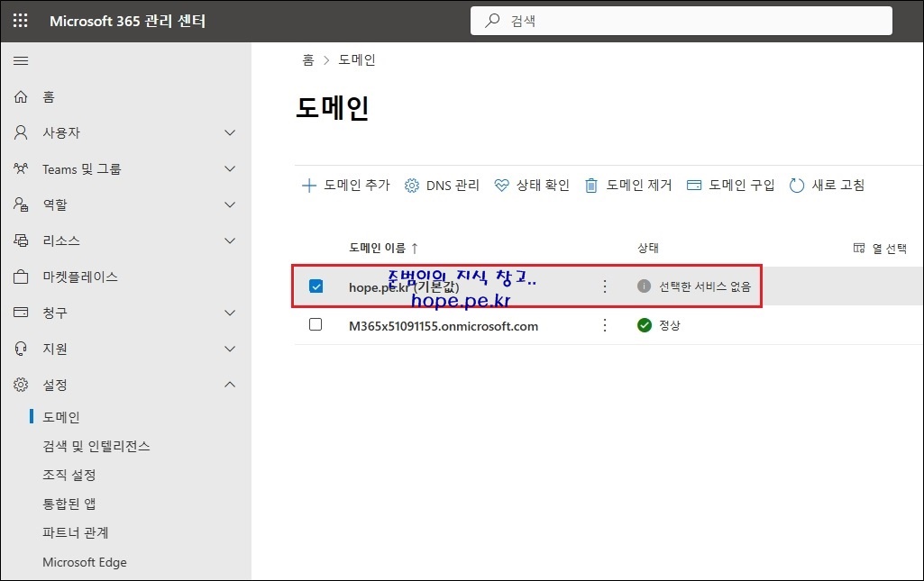Click the info icon beside 선택한 서비스 없음
The height and width of the screenshot is (581, 924).
coord(644,286)
